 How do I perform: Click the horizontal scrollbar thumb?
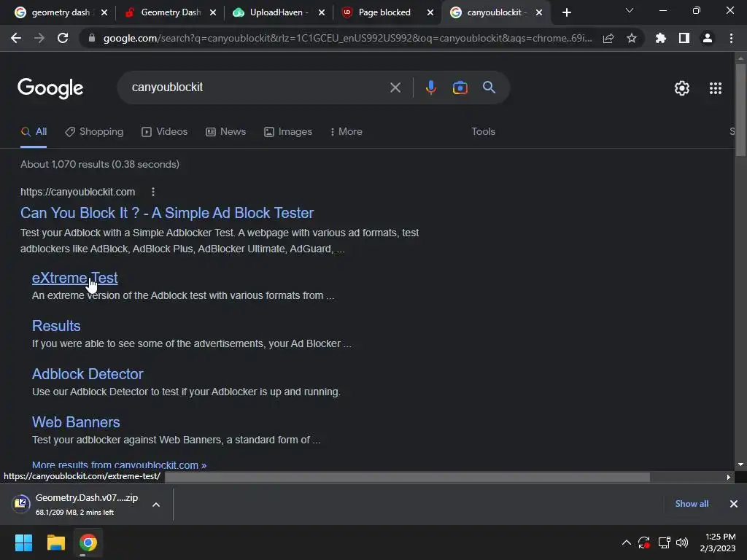[407, 477]
